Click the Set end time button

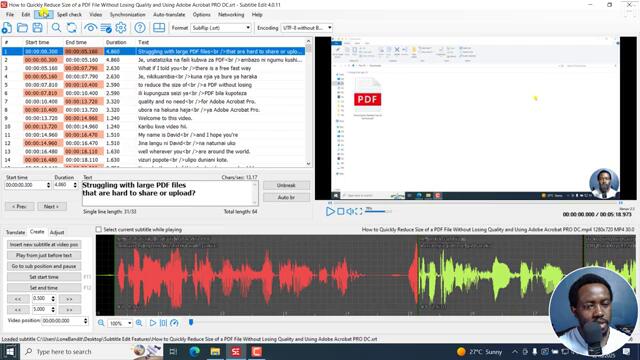click(44, 288)
